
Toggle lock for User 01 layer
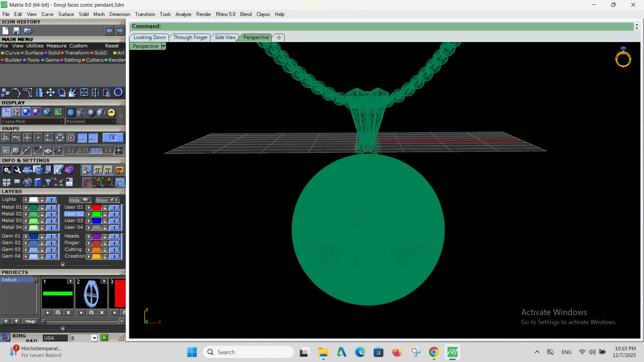point(105,207)
